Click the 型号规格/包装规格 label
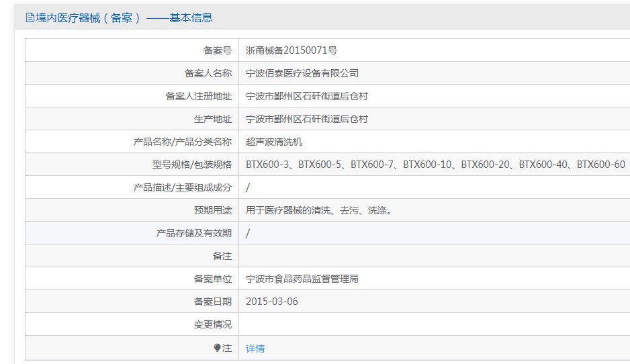This screenshot has width=630, height=364. click(x=192, y=165)
